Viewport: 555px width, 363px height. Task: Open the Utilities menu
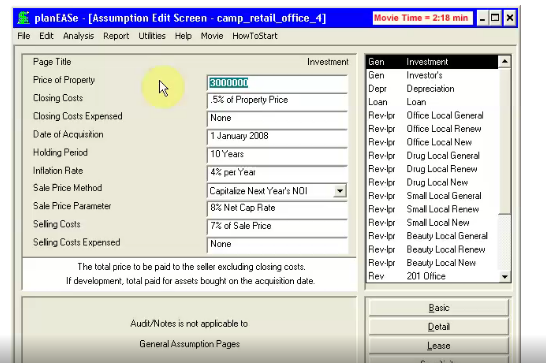pyautogui.click(x=152, y=36)
